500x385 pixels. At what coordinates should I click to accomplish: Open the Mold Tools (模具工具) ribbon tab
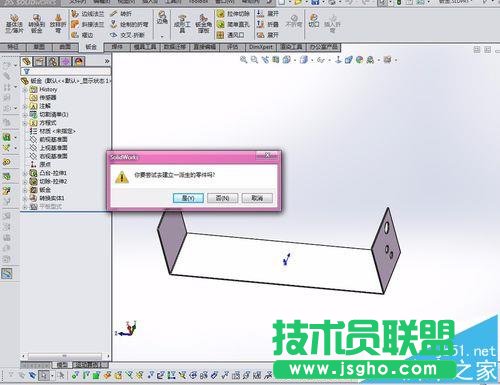[145, 47]
